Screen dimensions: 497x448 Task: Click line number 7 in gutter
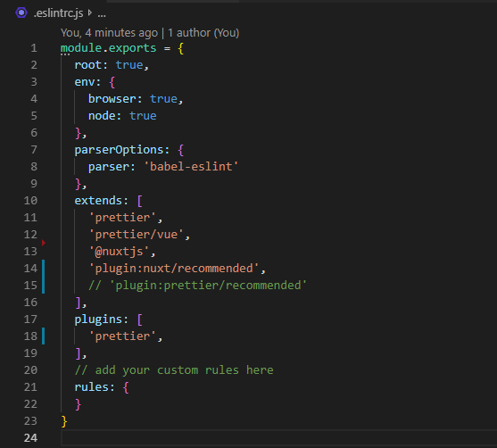click(34, 150)
